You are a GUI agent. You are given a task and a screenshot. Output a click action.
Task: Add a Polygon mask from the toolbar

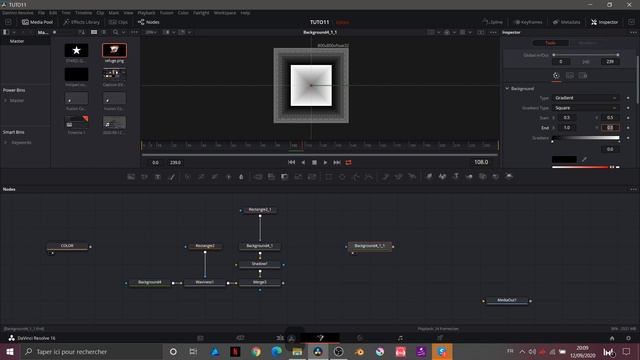click(356, 177)
